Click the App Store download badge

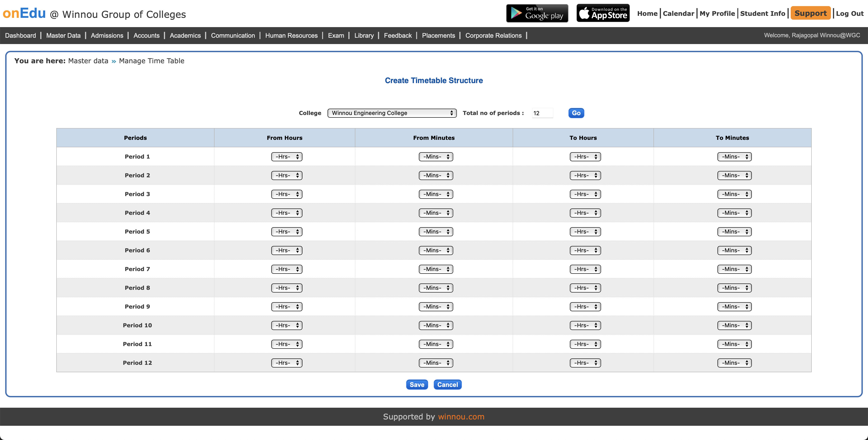pyautogui.click(x=603, y=14)
